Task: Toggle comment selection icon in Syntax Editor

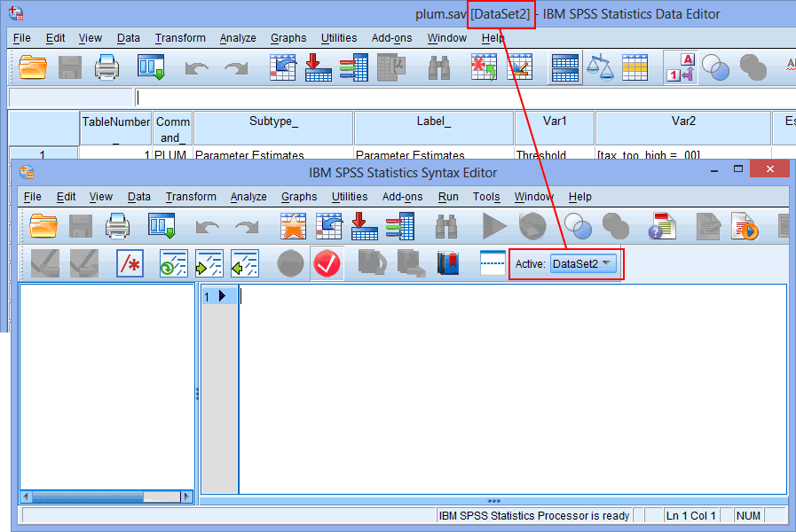Action: (130, 263)
